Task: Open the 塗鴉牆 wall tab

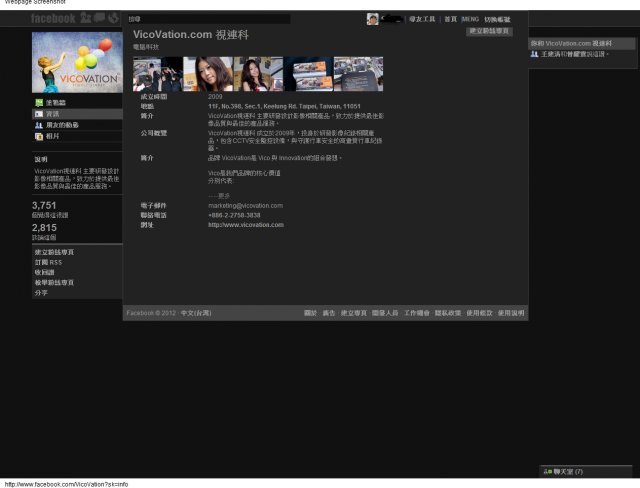Action: (x=77, y=102)
